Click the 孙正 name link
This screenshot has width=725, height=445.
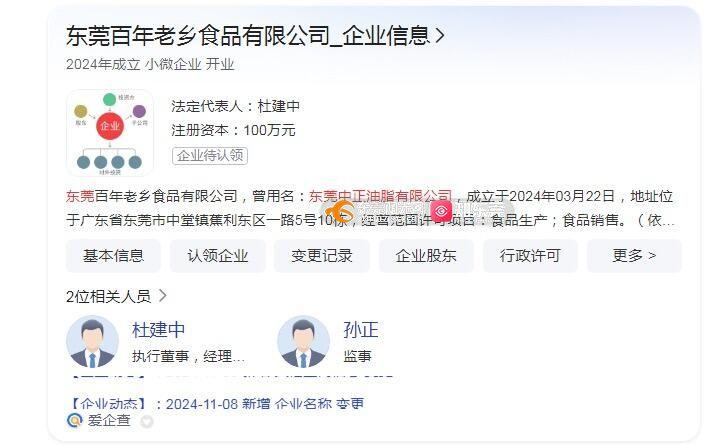point(361,330)
